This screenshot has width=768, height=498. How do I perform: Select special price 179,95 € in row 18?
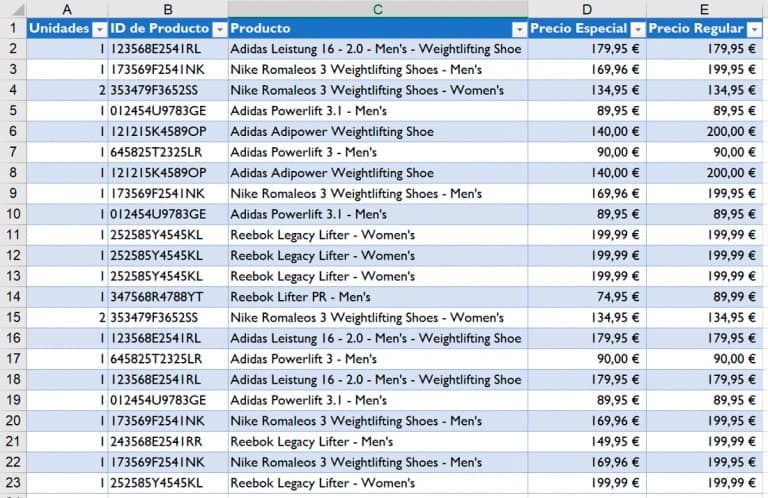587,379
